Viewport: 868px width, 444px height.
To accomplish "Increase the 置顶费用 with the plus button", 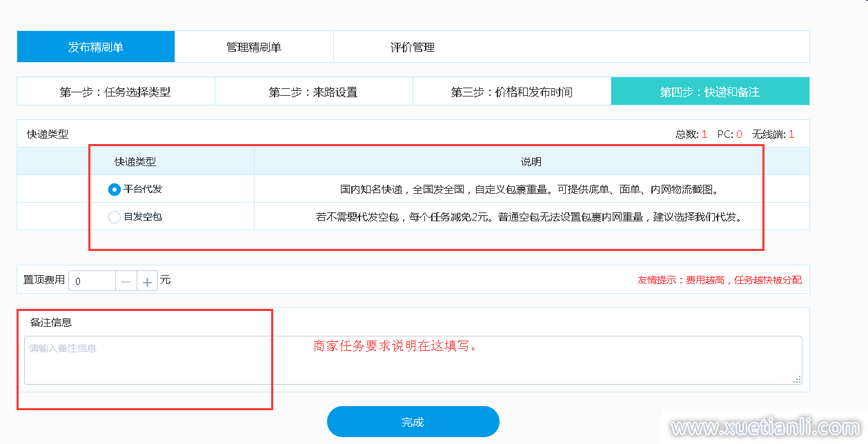I will 147,281.
